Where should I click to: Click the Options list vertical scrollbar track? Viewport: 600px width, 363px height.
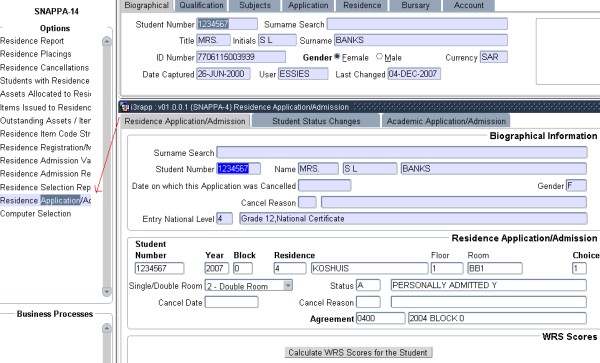coord(107,166)
